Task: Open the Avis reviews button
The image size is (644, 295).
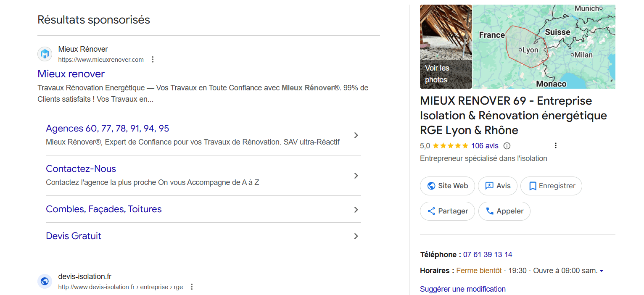Action: pyautogui.click(x=498, y=186)
